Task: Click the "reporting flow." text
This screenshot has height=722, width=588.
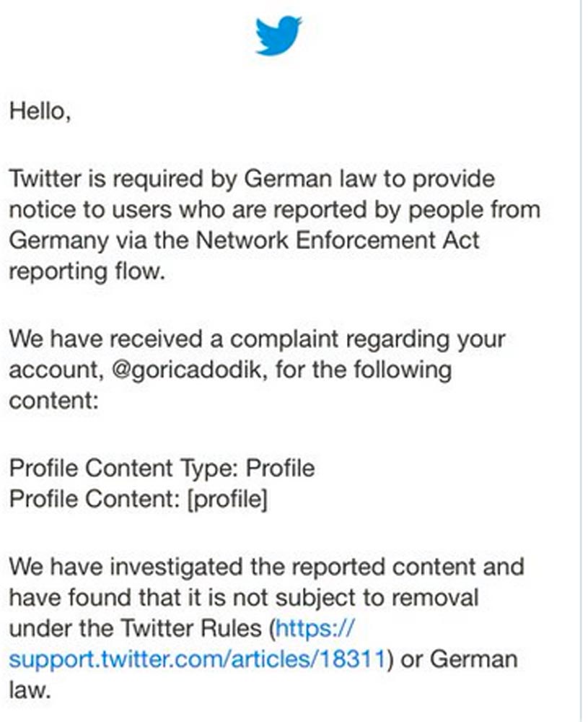Action: [x=87, y=271]
